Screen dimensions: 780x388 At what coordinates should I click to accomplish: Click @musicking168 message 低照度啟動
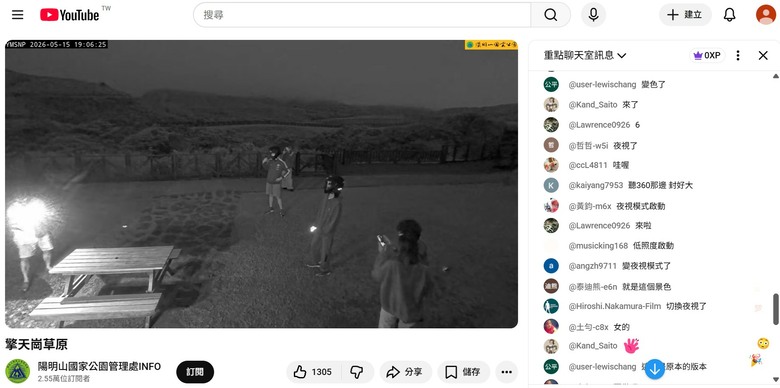click(653, 246)
